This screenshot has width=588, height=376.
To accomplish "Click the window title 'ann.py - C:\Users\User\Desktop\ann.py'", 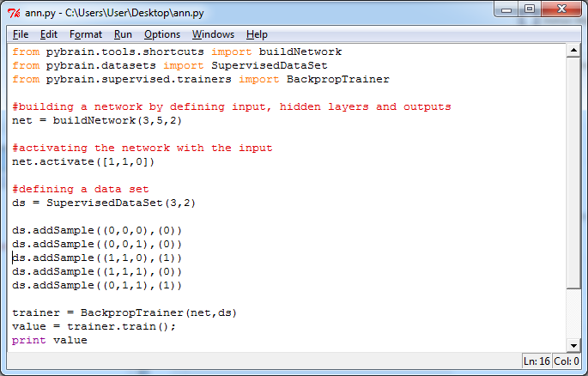I will pyautogui.click(x=114, y=13).
